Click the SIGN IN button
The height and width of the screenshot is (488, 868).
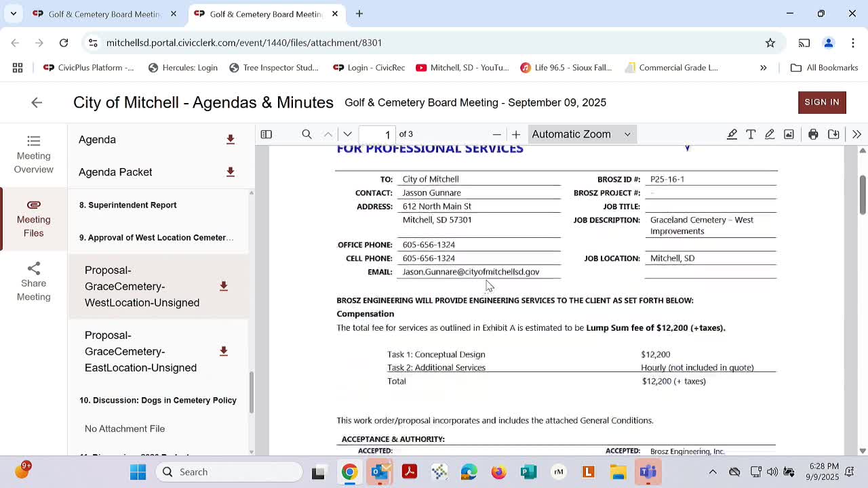[822, 102]
